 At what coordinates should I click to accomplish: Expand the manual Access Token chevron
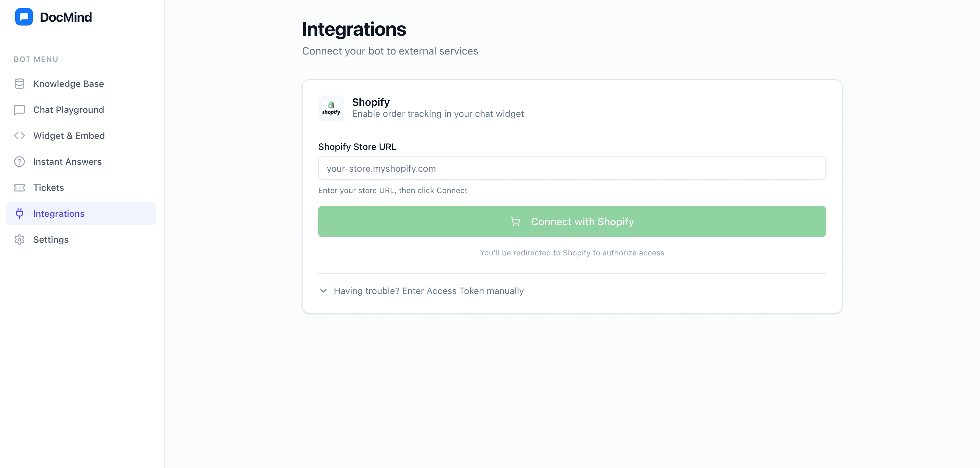click(x=323, y=291)
